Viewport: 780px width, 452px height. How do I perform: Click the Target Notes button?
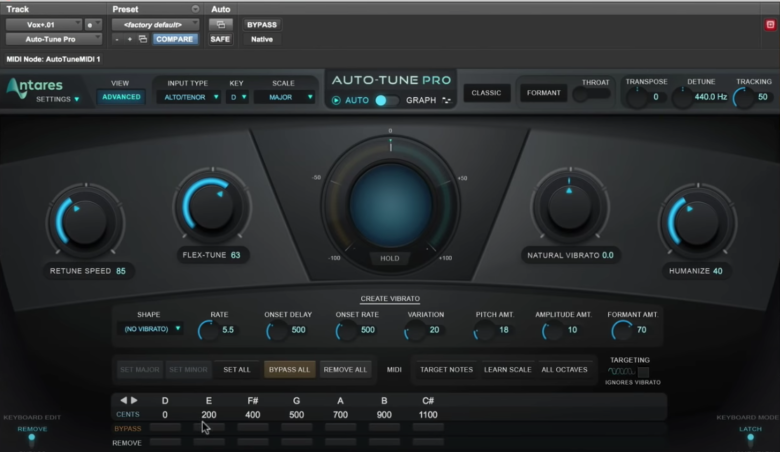(x=446, y=369)
